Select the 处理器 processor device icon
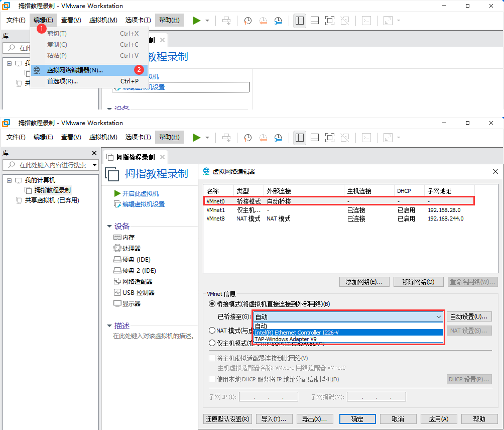The width and height of the screenshot is (504, 430). click(117, 248)
